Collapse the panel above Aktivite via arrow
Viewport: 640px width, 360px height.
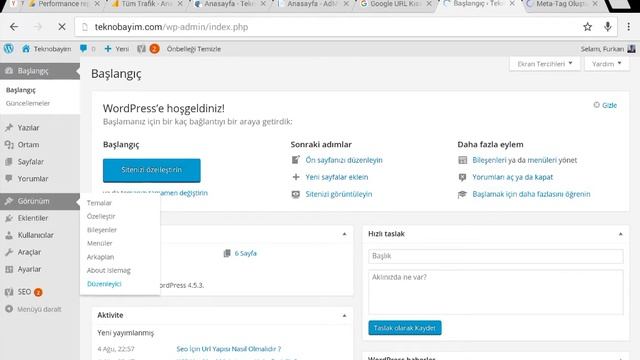[x=344, y=234]
